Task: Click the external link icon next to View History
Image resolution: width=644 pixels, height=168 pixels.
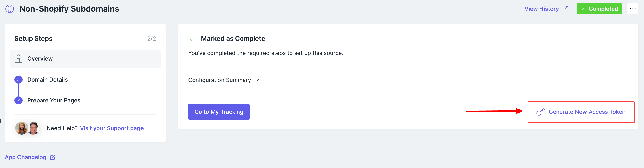Action: (x=565, y=9)
